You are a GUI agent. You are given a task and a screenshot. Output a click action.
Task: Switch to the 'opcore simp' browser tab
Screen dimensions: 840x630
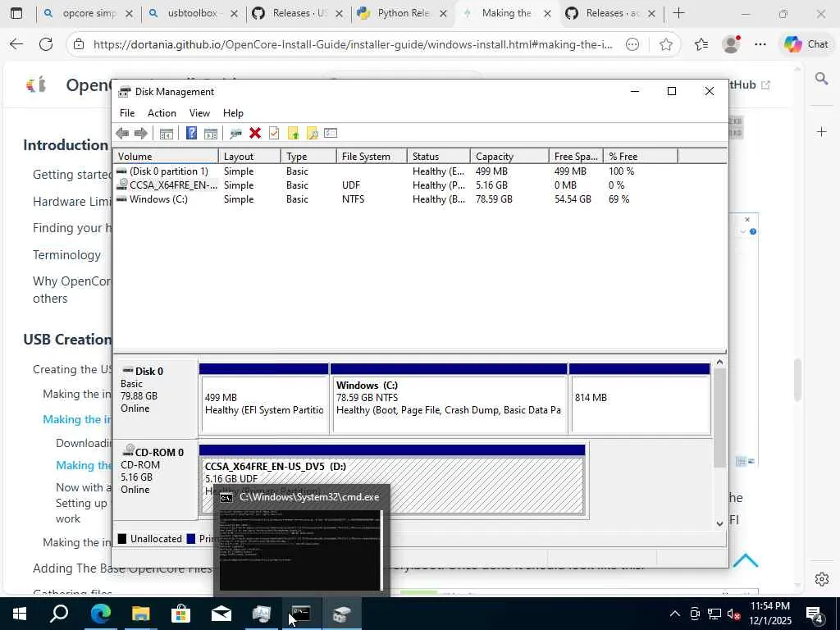tap(89, 13)
